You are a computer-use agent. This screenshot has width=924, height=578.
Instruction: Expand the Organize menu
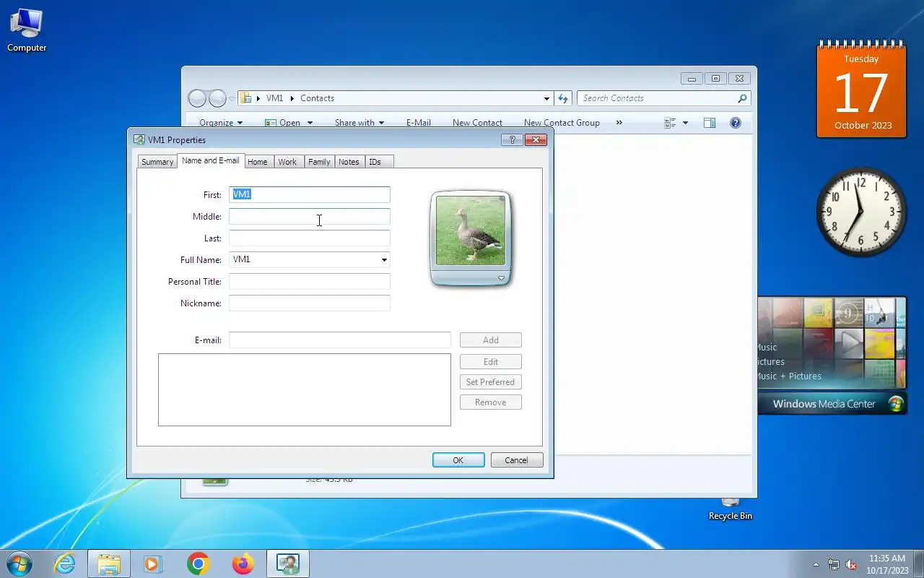point(221,123)
